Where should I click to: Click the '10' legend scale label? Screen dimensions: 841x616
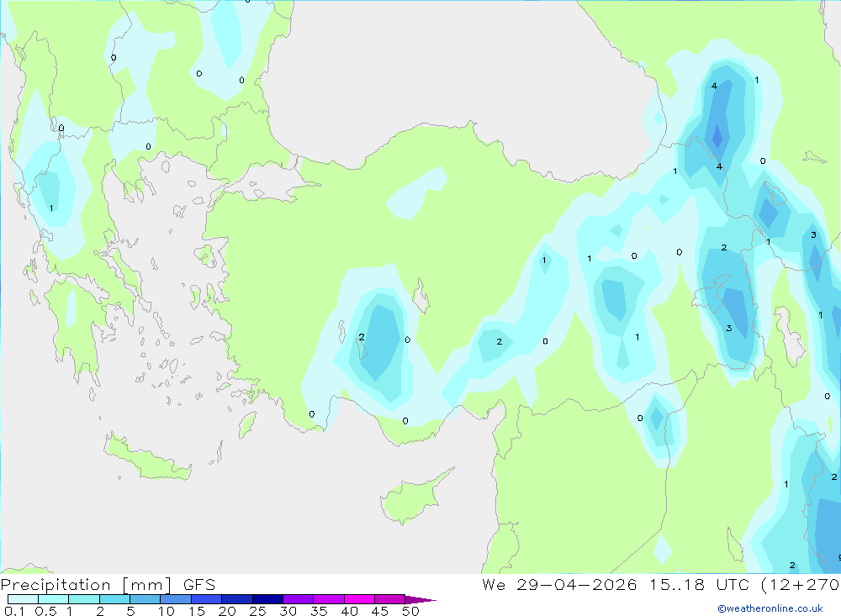pos(167,611)
